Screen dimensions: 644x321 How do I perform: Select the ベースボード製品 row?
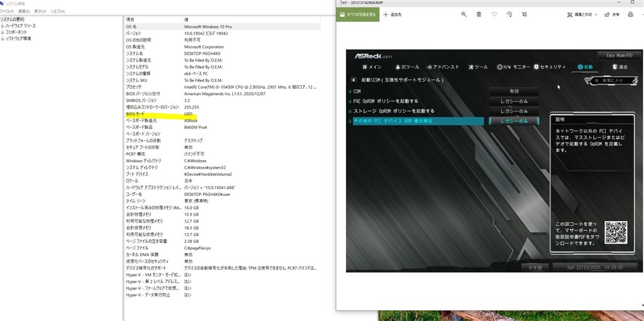click(222, 127)
